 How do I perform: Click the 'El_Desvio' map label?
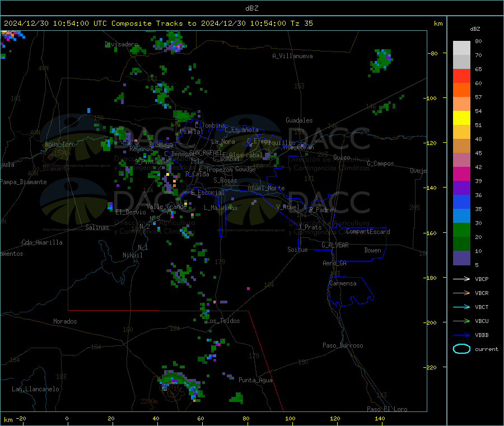130,212
